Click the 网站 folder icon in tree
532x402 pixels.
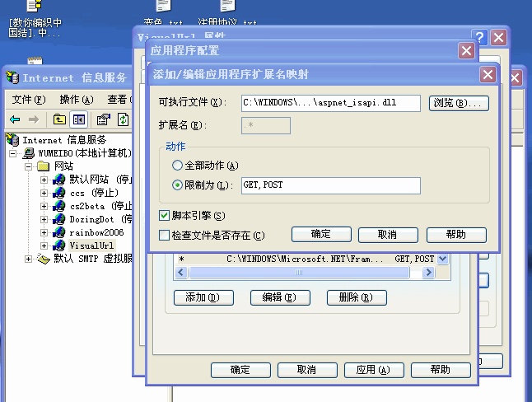coord(44,166)
